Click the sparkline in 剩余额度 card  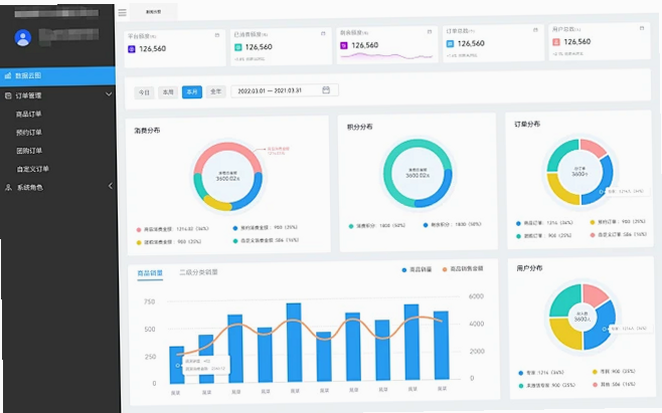[386, 56]
